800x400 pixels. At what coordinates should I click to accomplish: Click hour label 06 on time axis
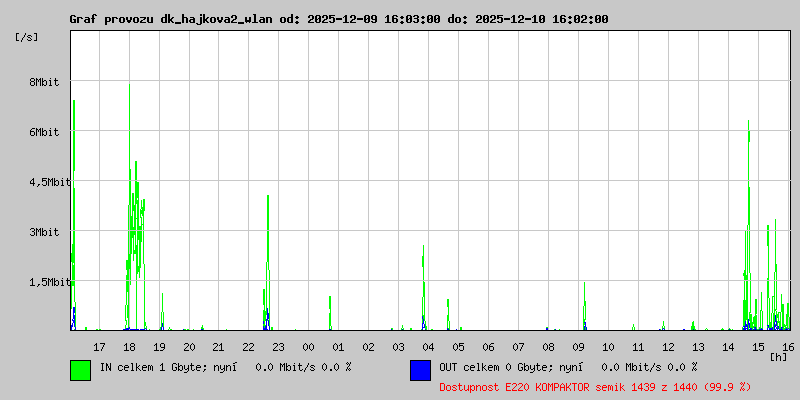pos(488,347)
